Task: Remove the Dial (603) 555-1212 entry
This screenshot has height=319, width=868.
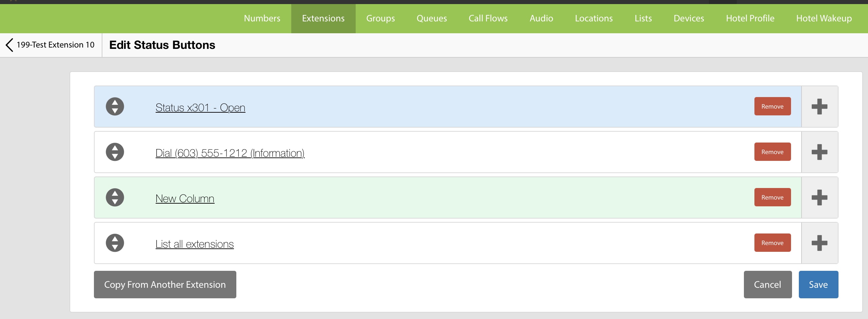Action: point(772,152)
